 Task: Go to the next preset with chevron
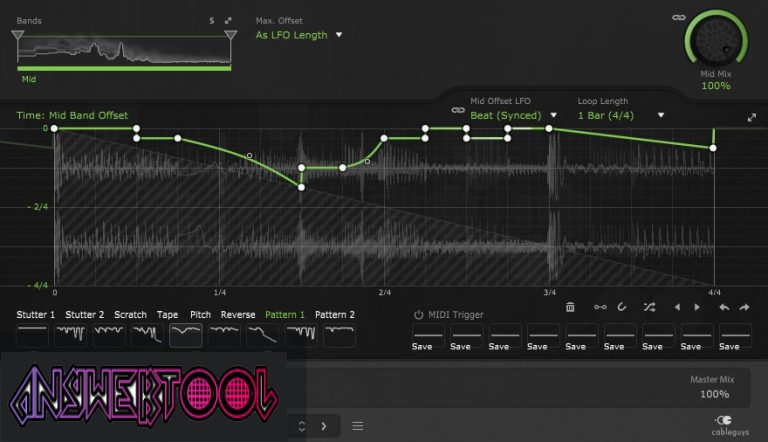[324, 426]
